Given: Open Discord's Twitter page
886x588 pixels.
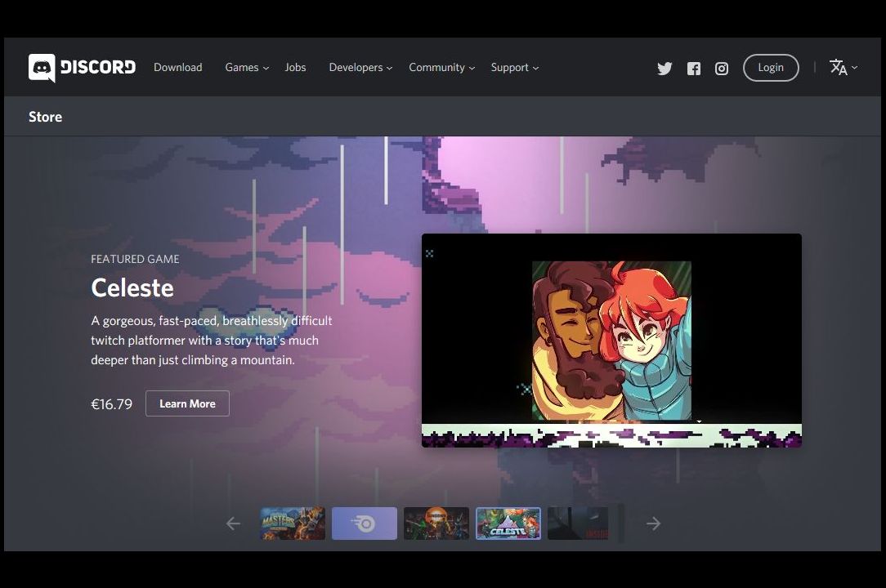Looking at the screenshot, I should point(664,69).
